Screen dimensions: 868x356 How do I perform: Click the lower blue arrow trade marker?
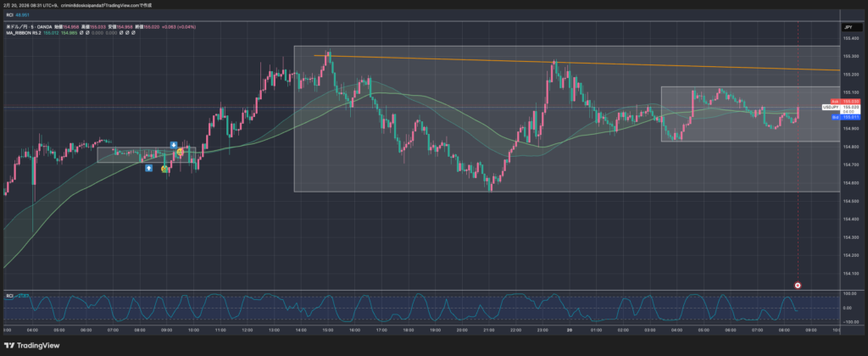[149, 168]
